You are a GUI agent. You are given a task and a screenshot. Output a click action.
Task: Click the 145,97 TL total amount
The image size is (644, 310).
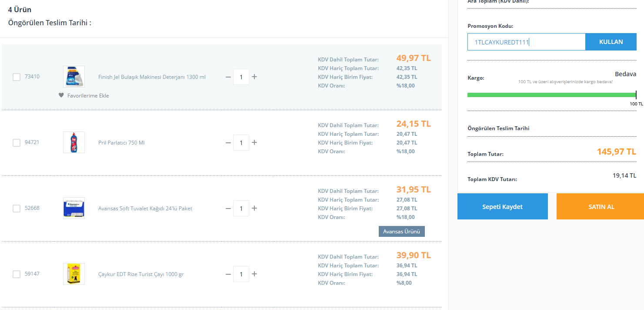617,152
